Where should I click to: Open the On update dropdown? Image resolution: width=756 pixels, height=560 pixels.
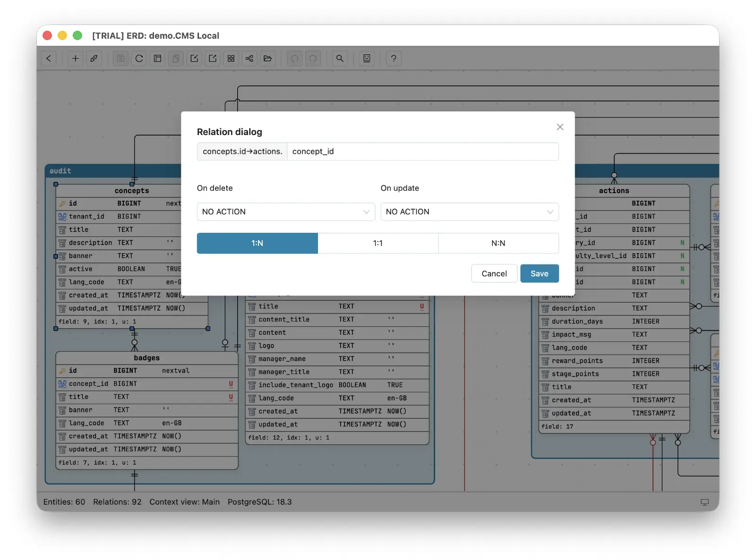coord(470,212)
